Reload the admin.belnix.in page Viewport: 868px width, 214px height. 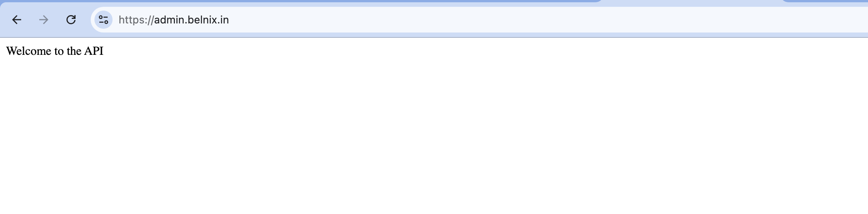point(71,20)
